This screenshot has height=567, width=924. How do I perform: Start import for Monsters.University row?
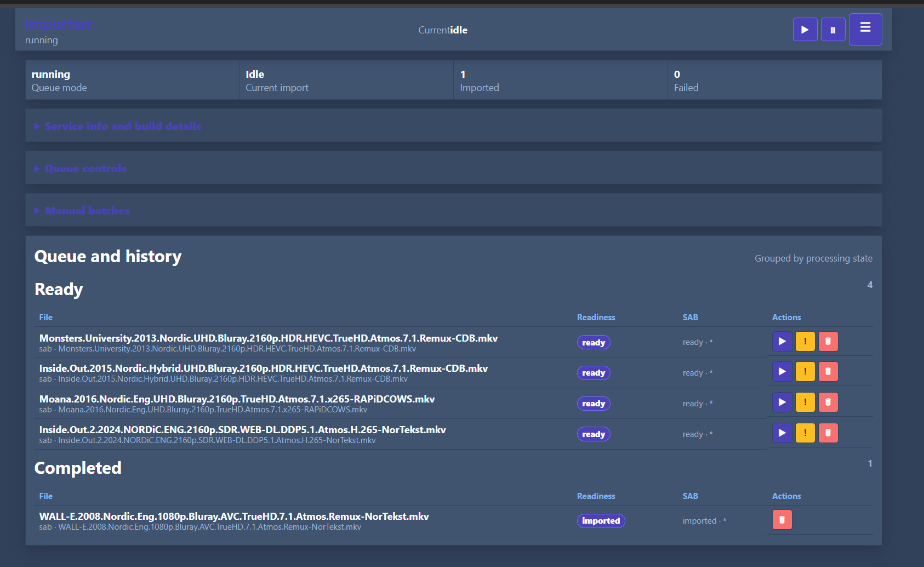[782, 341]
